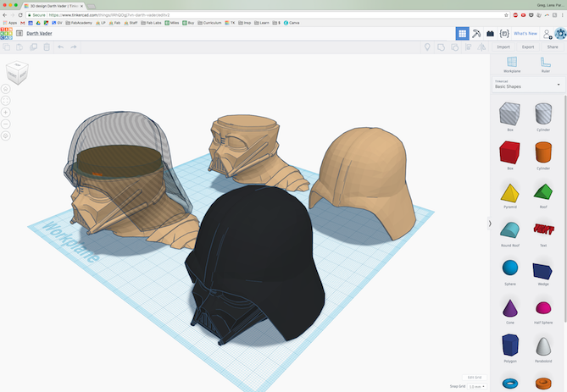Click the browser back arrow
The image size is (567, 392).
[5, 15]
